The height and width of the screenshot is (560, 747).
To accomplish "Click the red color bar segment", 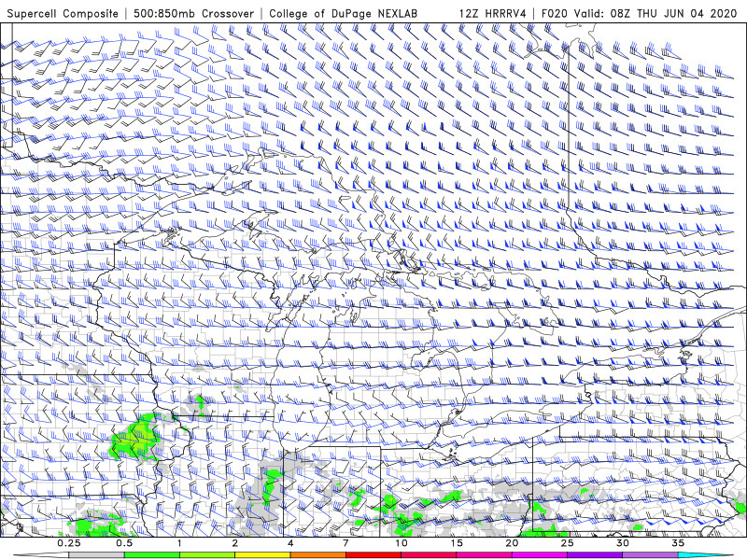I will pos(373,555).
